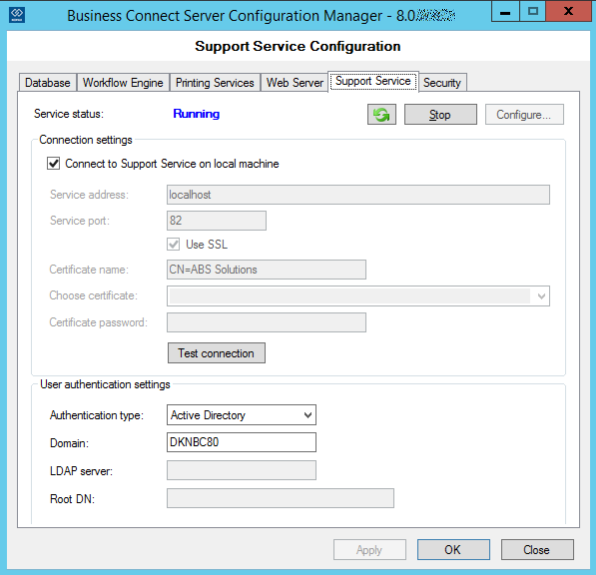Open the Security tab
Viewport: 596px width, 575px height.
442,82
